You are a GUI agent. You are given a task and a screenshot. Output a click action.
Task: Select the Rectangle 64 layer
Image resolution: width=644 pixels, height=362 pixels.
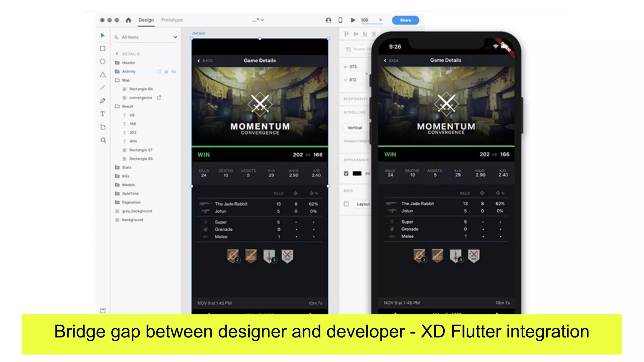point(141,89)
